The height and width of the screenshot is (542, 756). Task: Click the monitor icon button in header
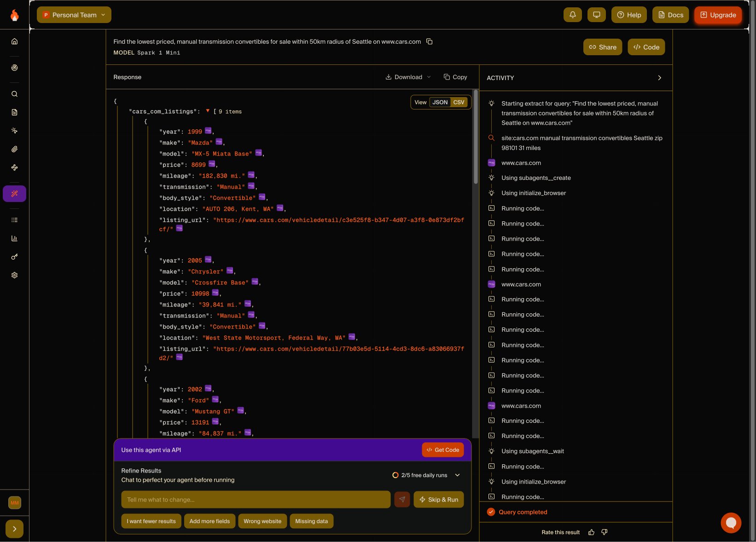coord(597,15)
